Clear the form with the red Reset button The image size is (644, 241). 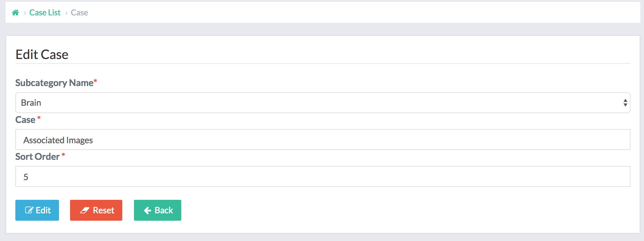coord(96,210)
